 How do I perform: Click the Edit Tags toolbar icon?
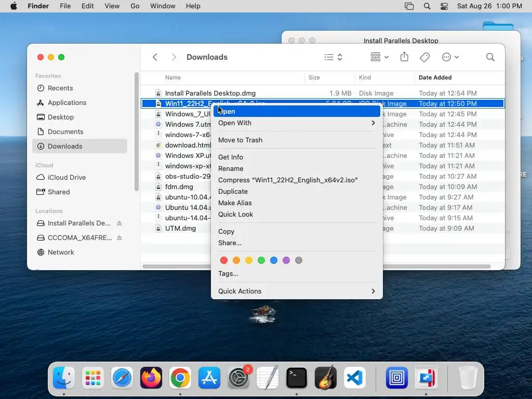(425, 57)
